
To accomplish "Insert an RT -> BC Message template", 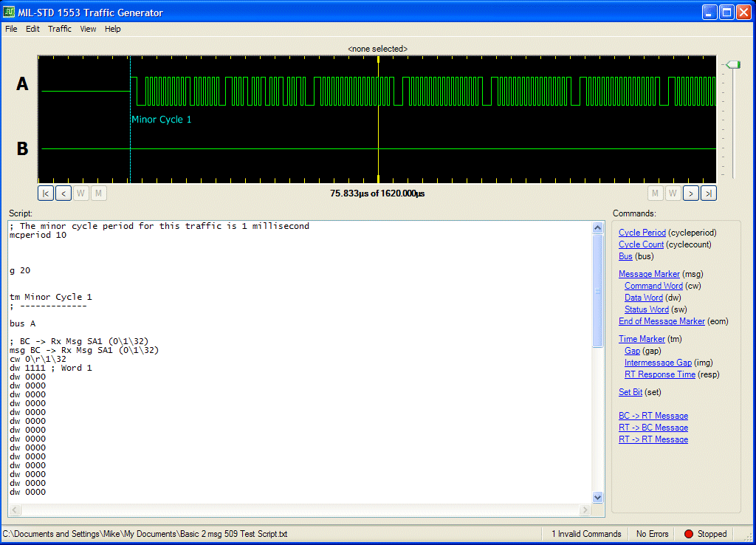I will coord(653,428).
